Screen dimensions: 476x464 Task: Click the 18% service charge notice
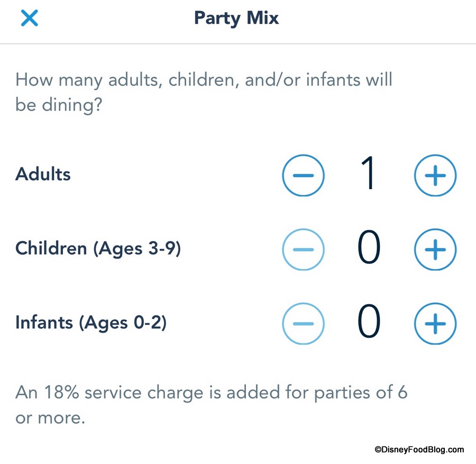(212, 393)
